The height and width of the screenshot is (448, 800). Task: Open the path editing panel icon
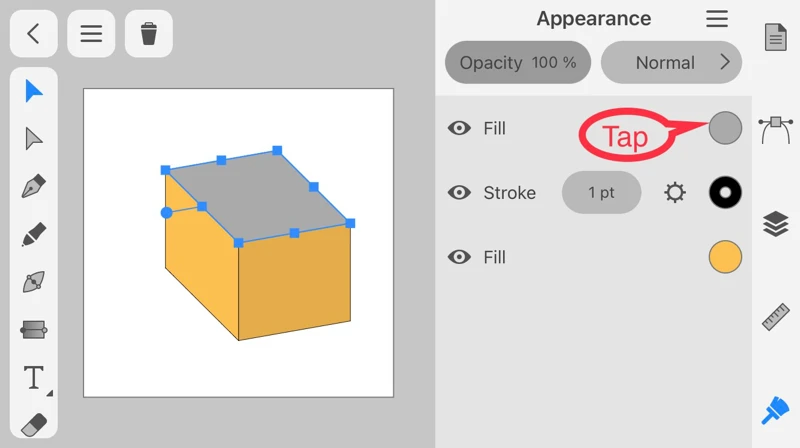776,129
